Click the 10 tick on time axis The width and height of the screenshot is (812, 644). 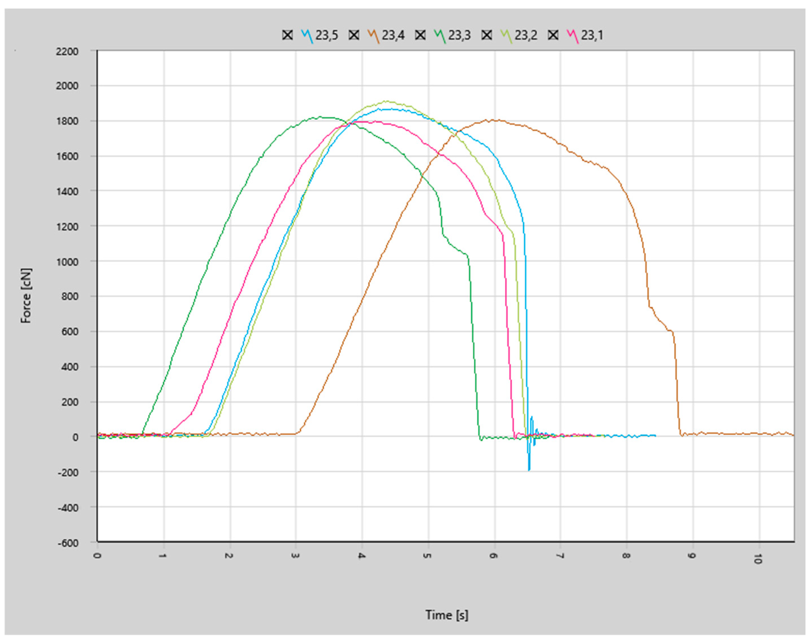coord(758,559)
